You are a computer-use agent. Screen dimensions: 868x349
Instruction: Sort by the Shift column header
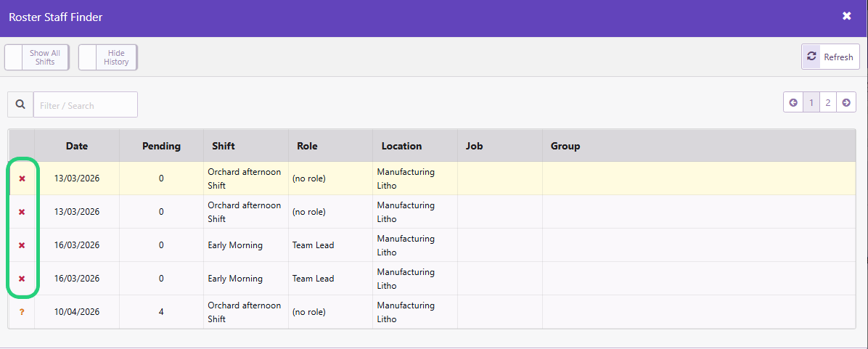(x=246, y=147)
